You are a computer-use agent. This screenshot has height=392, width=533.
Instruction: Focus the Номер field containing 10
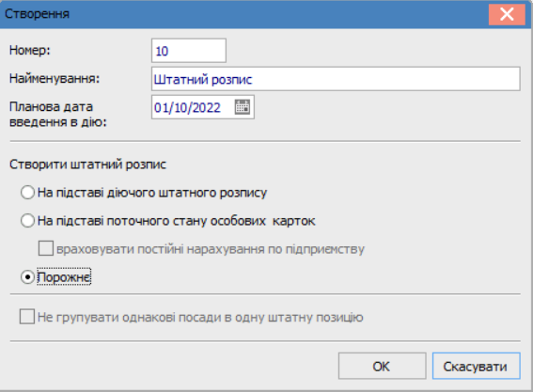pyautogui.click(x=189, y=51)
